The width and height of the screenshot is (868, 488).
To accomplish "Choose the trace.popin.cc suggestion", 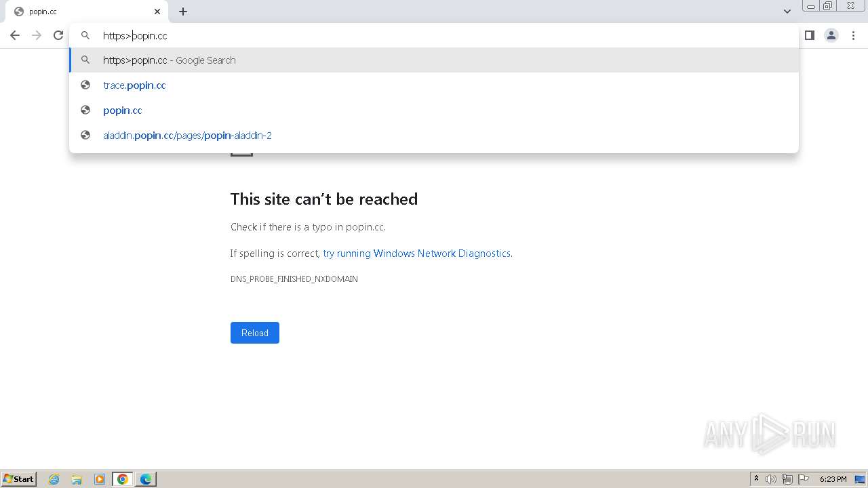I will [434, 85].
